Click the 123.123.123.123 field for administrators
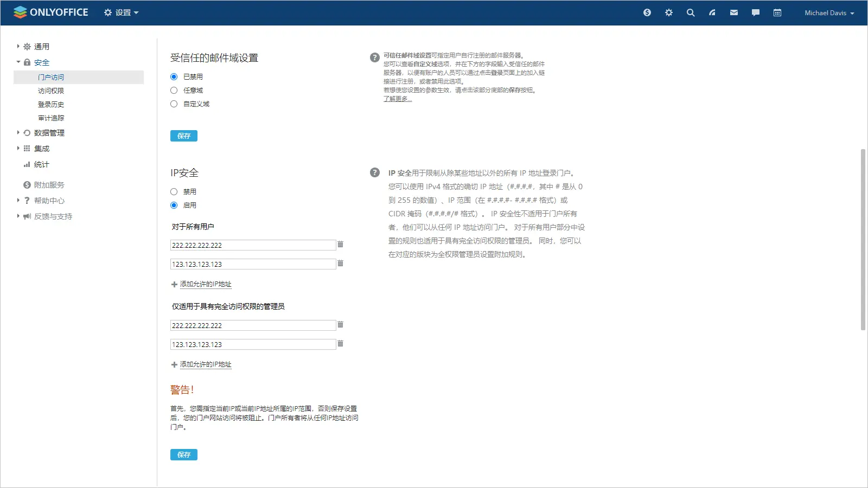The height and width of the screenshot is (488, 868). (253, 345)
